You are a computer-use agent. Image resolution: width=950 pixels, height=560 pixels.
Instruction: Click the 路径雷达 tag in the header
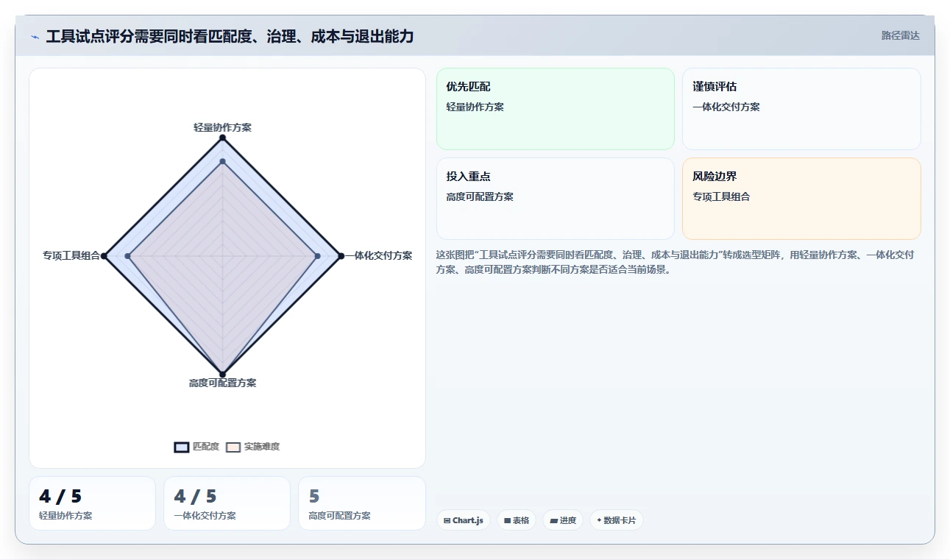[x=900, y=35]
